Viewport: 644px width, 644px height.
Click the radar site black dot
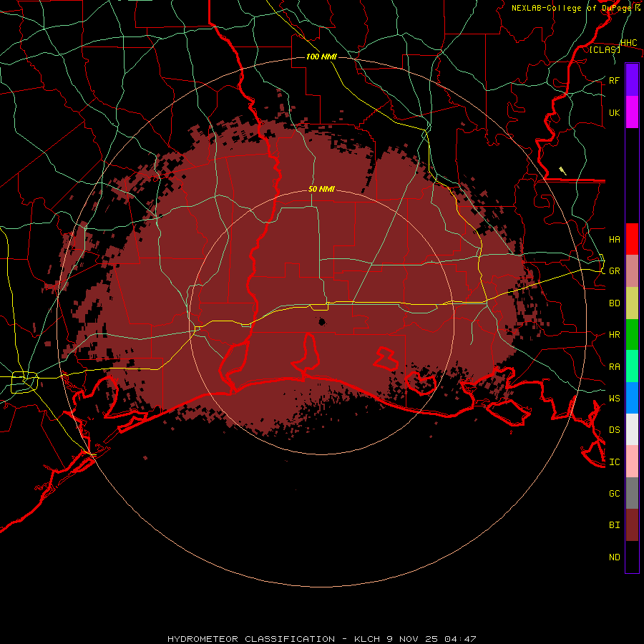coord(321,322)
